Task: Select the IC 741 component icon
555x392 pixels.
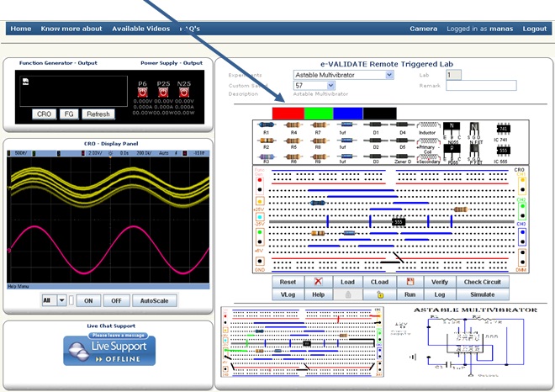Action: (x=503, y=128)
